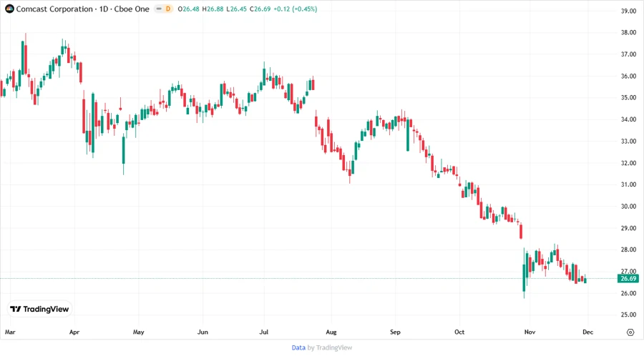Click the 29.00 price axis label
644x356 pixels.
[x=628, y=228]
